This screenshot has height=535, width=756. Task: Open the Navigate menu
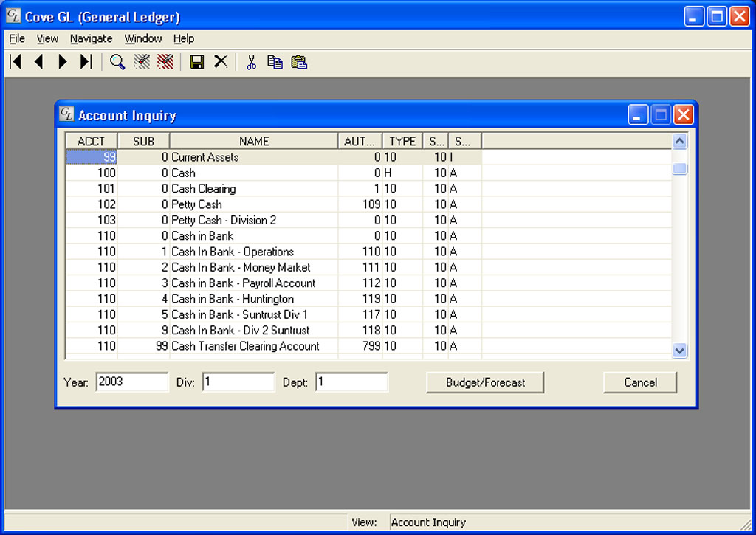point(91,38)
